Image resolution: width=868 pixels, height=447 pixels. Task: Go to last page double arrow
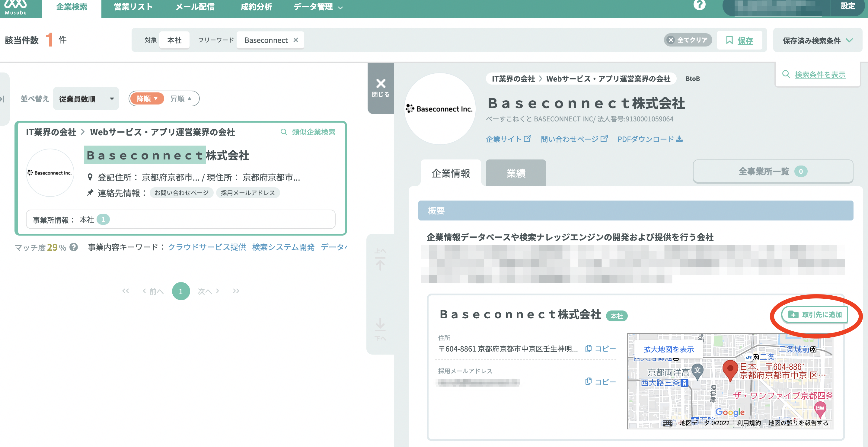click(236, 291)
